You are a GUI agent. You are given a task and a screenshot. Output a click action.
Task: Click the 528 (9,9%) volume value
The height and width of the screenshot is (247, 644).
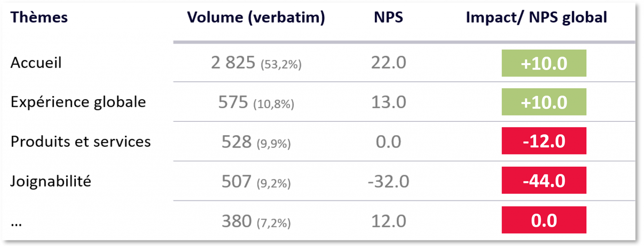click(256, 142)
